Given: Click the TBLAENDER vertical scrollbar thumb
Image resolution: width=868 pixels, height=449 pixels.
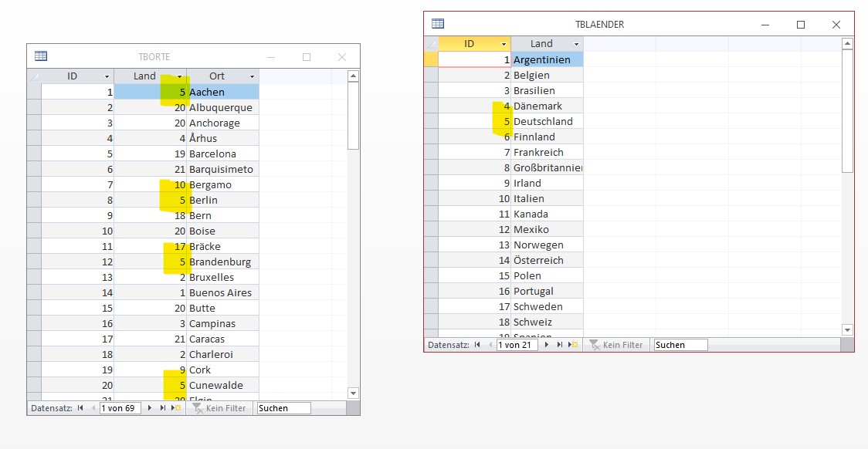Looking at the screenshot, I should pos(847,110).
